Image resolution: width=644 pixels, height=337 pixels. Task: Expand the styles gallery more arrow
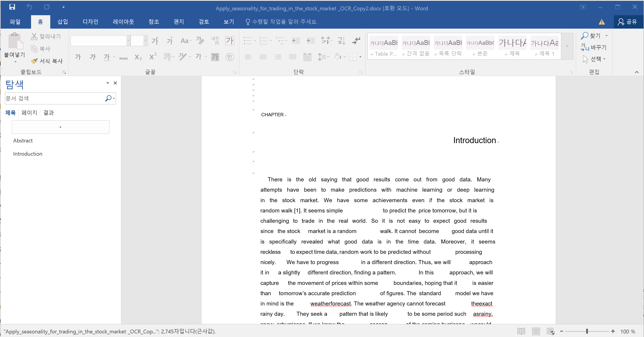point(567,46)
